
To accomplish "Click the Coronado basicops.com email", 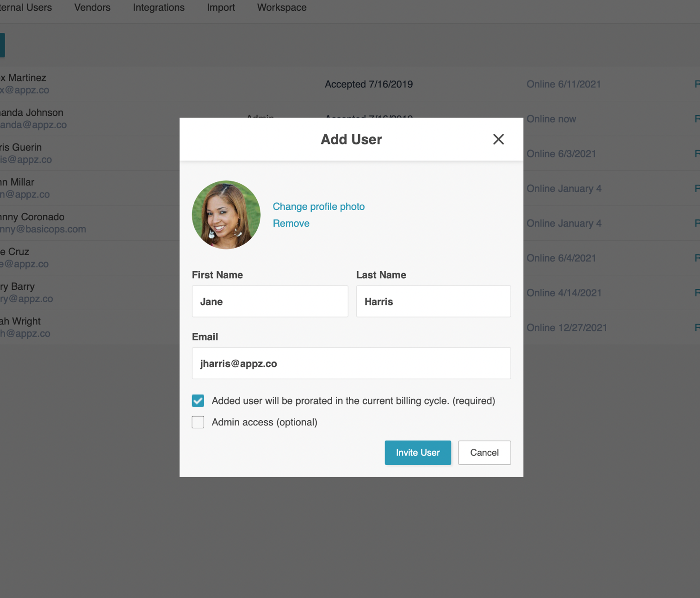I will click(x=43, y=229).
